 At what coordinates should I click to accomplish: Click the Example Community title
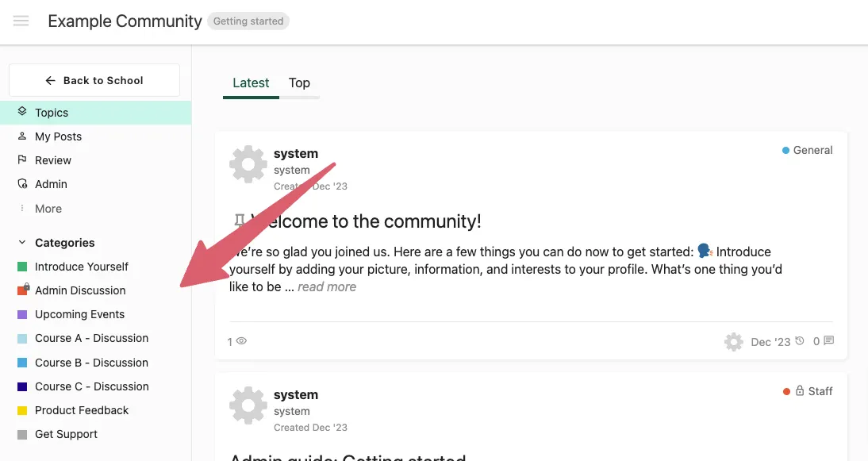(125, 21)
